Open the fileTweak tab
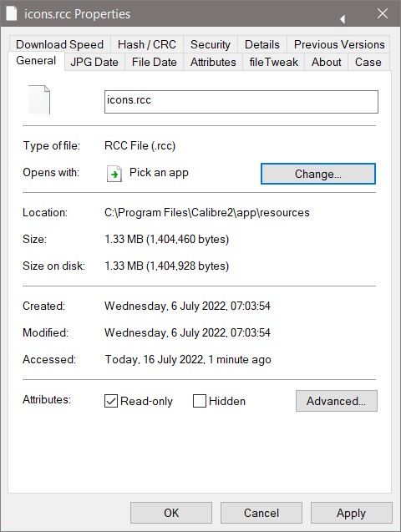401x532 pixels. coord(273,62)
